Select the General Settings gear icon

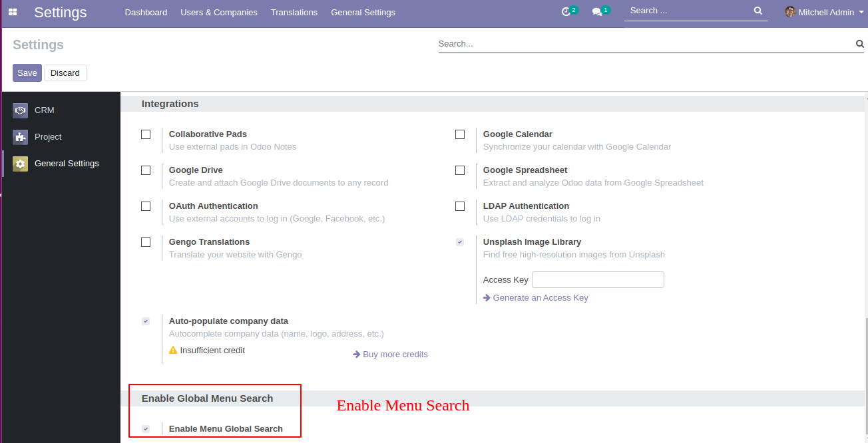[x=20, y=164]
